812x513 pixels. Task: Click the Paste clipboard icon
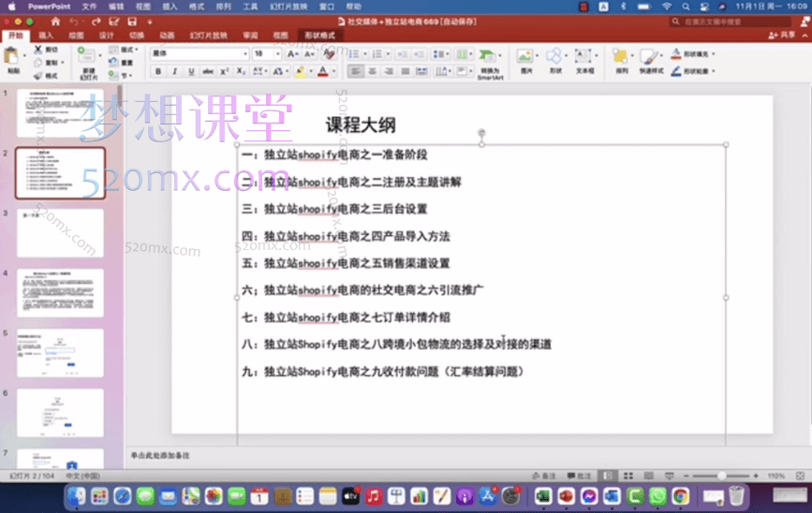[x=11, y=55]
